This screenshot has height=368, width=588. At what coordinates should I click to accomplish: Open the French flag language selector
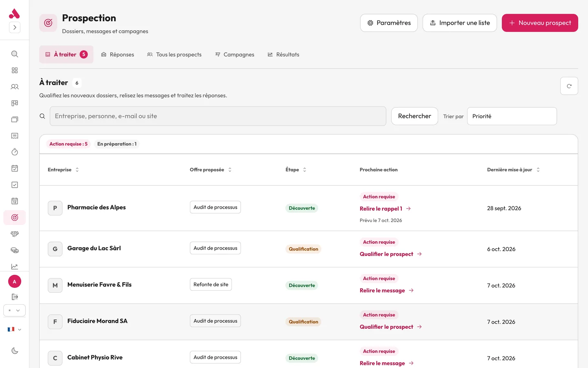coord(14,329)
